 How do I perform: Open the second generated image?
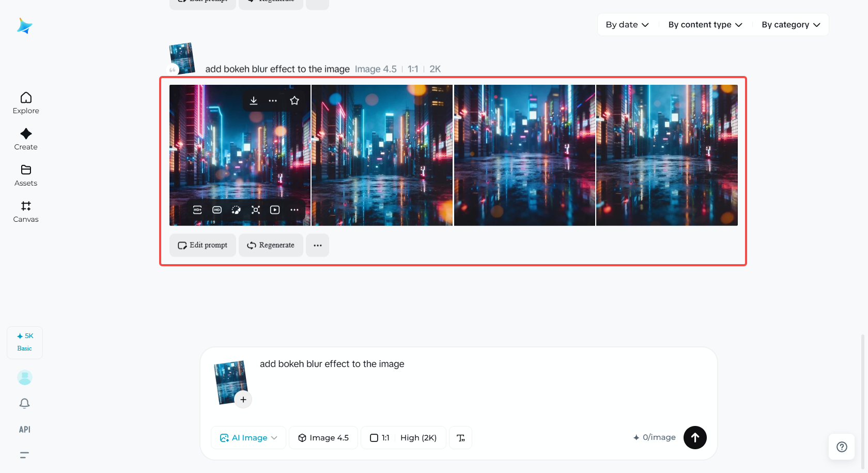tap(382, 155)
